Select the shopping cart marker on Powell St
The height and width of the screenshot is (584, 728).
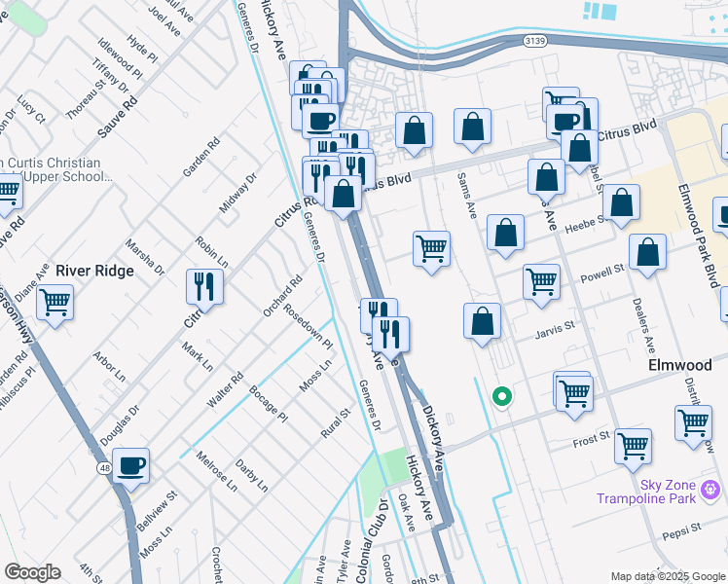[541, 281]
